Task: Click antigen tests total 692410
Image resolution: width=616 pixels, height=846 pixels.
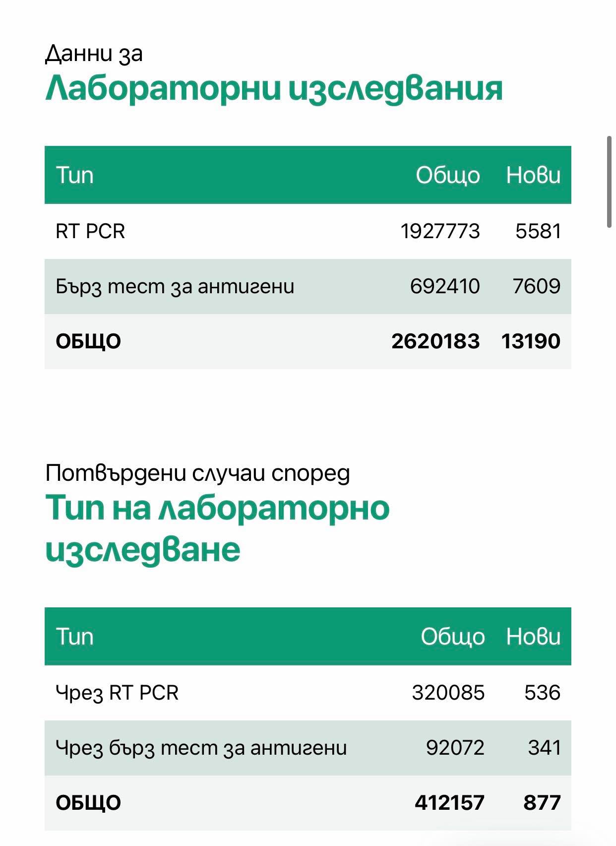Action: tap(445, 286)
